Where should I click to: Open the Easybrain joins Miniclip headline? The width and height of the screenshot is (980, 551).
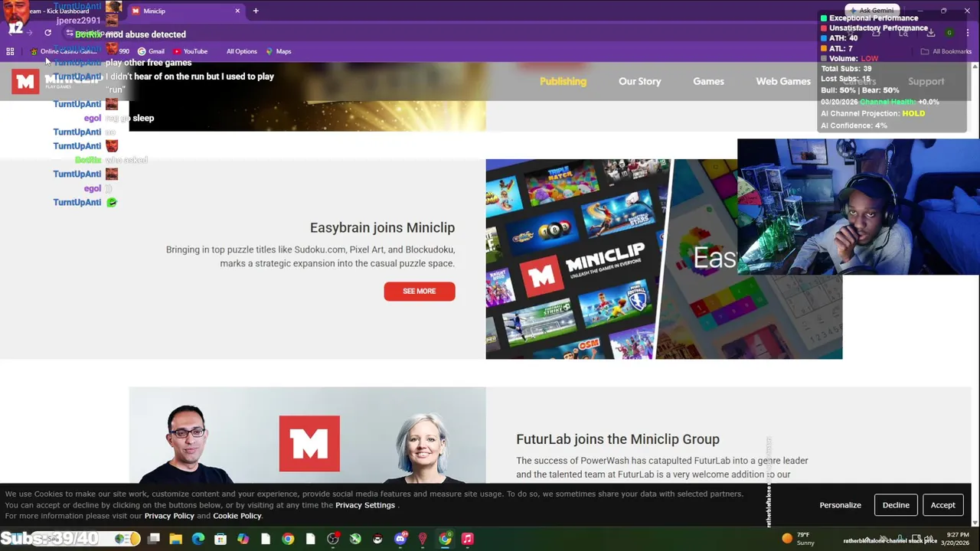(382, 227)
